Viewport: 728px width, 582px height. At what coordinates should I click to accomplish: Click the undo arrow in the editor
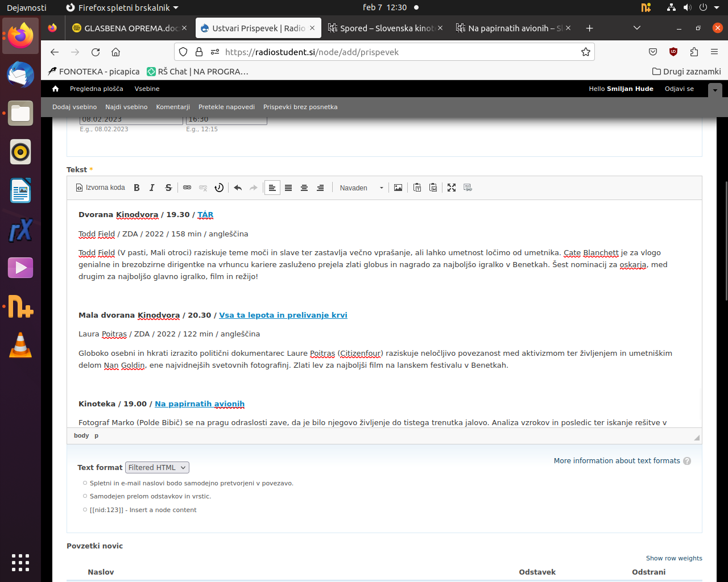pyautogui.click(x=238, y=188)
